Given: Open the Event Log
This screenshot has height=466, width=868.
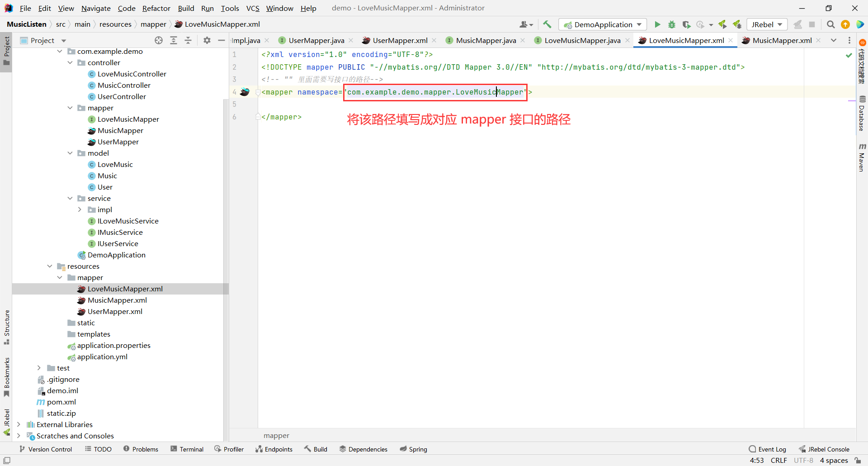Looking at the screenshot, I should pyautogui.click(x=768, y=449).
